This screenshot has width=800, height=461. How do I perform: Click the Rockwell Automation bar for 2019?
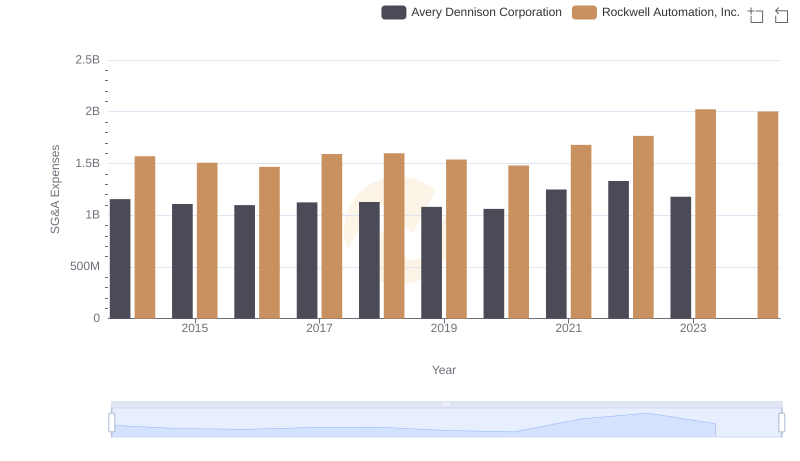[456, 239]
